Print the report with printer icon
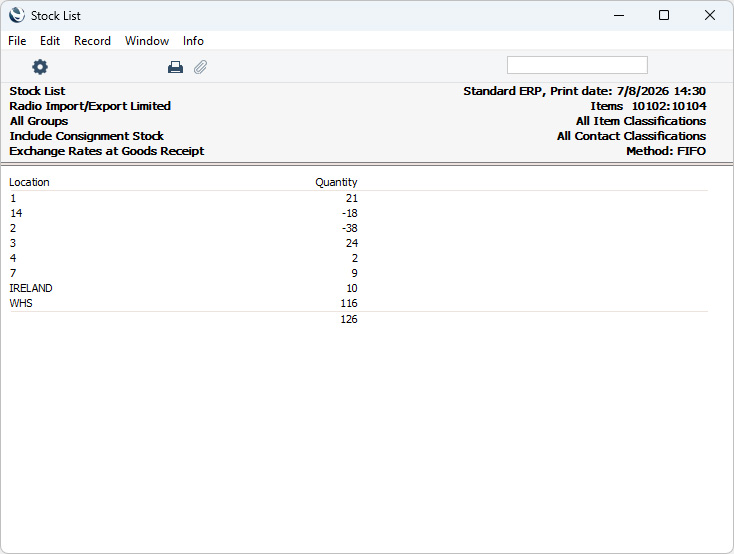The height and width of the screenshot is (554, 734). [175, 67]
